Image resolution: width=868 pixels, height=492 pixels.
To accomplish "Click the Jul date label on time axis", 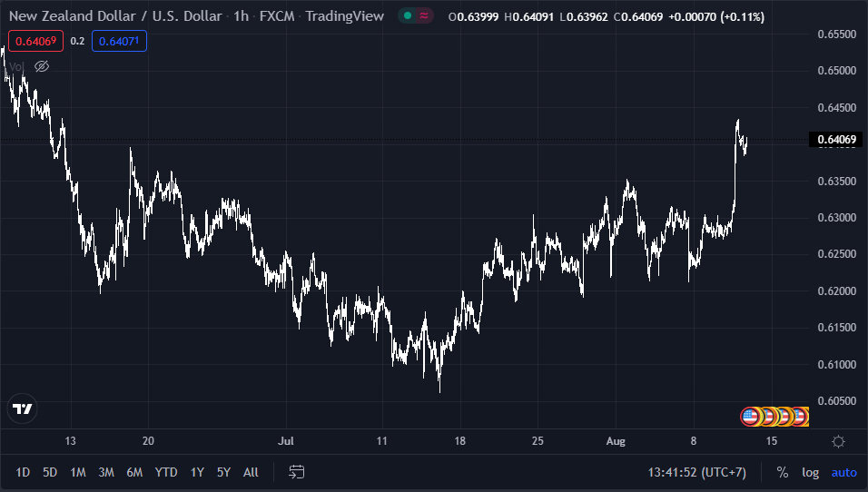I will click(286, 441).
